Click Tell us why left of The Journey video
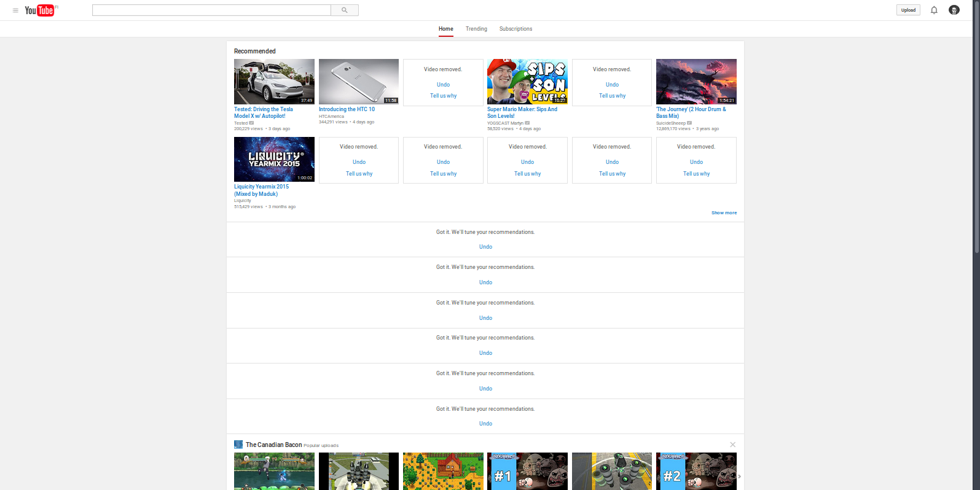 click(x=612, y=96)
